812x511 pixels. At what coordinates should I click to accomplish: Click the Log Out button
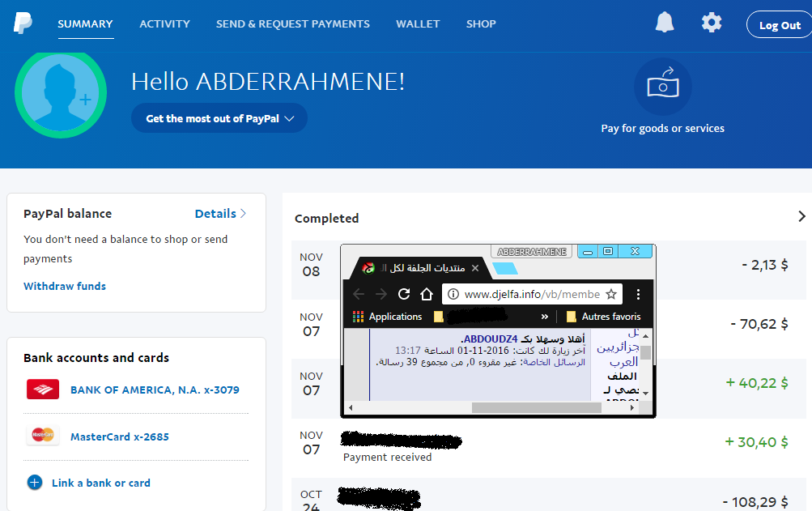click(x=780, y=25)
